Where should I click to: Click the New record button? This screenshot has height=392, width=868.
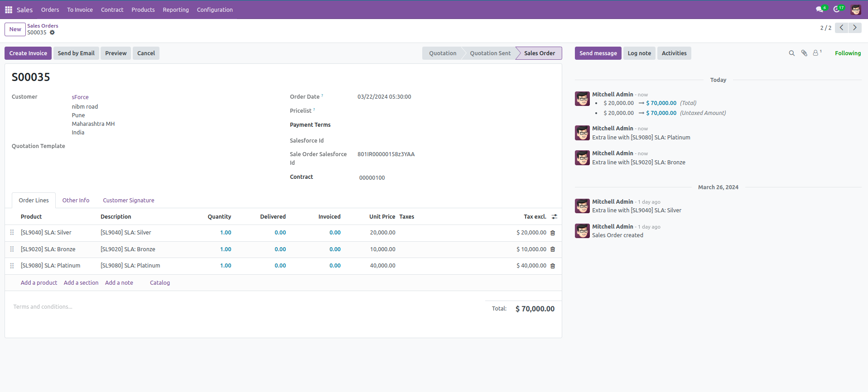click(x=15, y=29)
